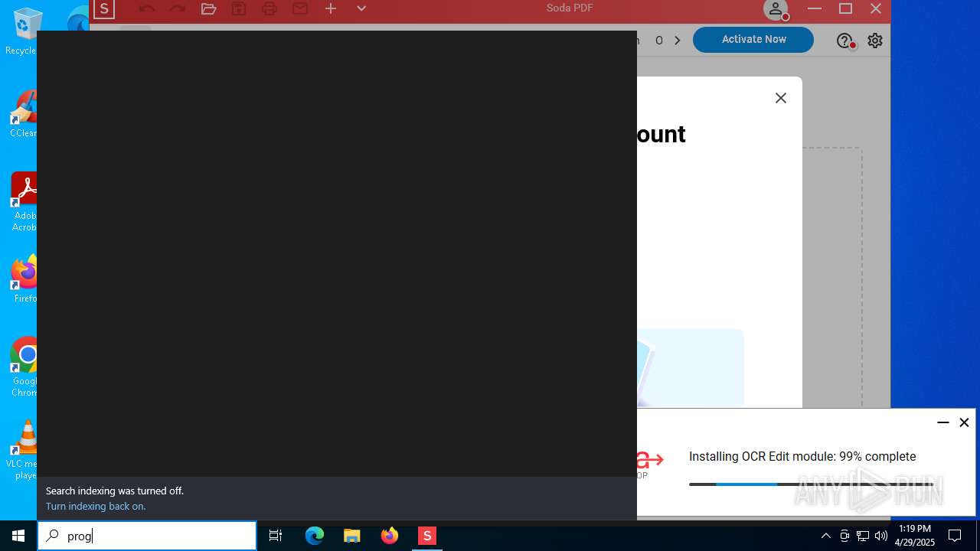The height and width of the screenshot is (551, 980).
Task: Select the Recycle Bin desktop icon
Action: (x=23, y=31)
